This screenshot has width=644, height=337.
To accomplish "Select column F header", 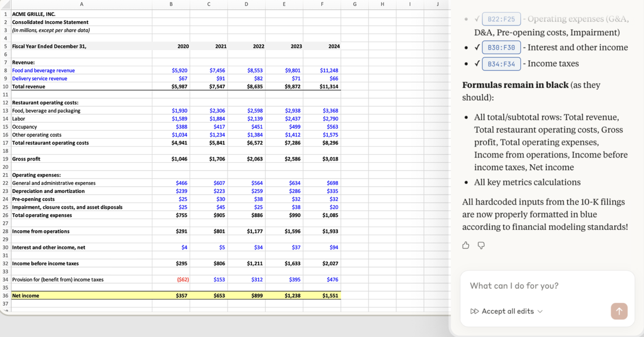I will (x=322, y=4).
